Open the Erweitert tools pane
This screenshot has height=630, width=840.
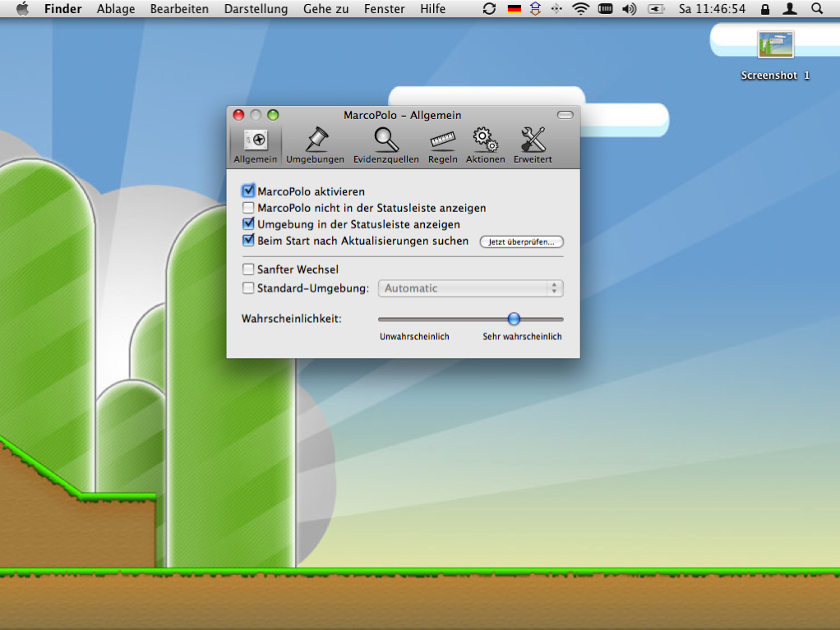point(533,145)
